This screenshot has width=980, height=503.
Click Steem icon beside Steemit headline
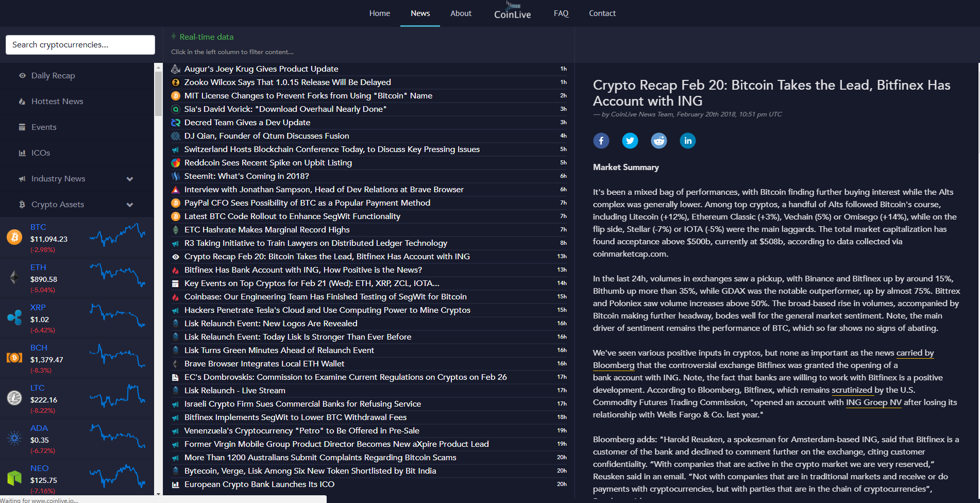pos(176,176)
